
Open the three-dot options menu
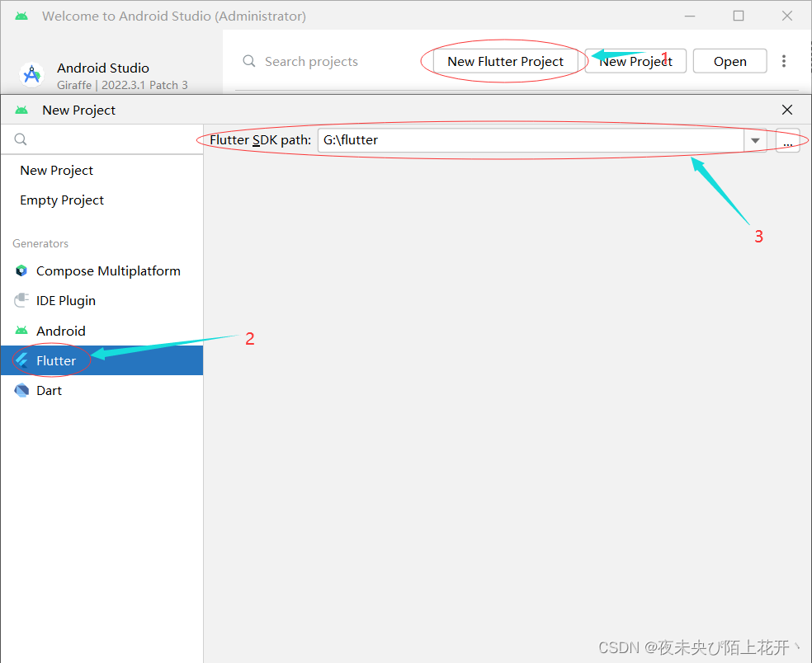pos(783,61)
